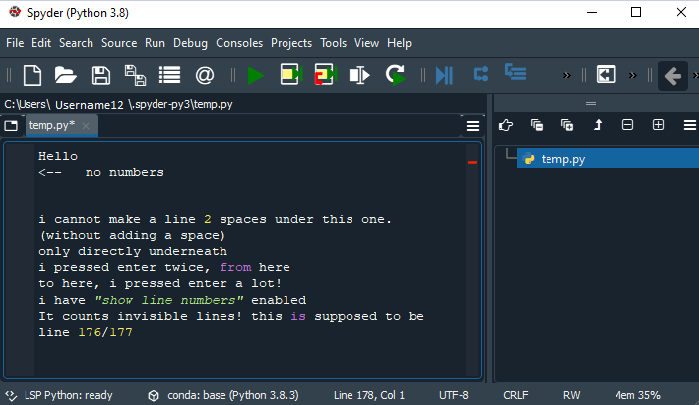Run the file with the green play button
The width and height of the screenshot is (699, 405).
point(255,75)
